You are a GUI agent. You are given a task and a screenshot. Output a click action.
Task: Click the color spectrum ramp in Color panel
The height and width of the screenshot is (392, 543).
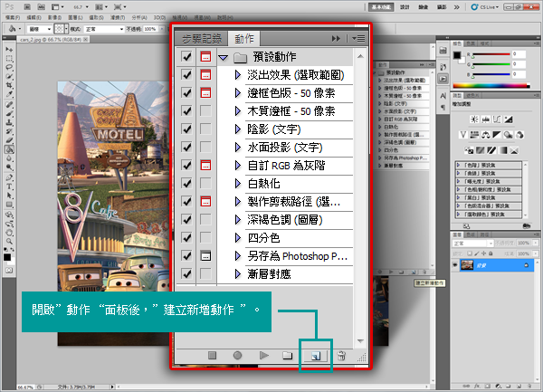491,85
